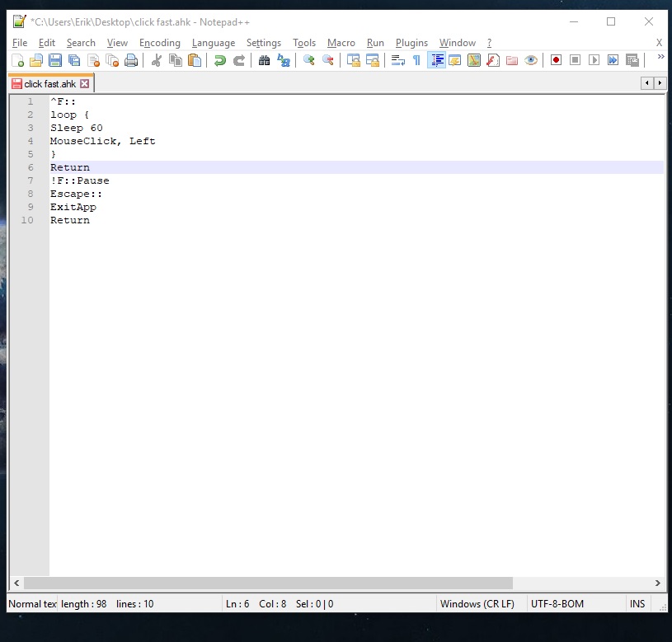Toggle the Show Indent Guide button
The height and width of the screenshot is (642, 672).
coord(437,60)
